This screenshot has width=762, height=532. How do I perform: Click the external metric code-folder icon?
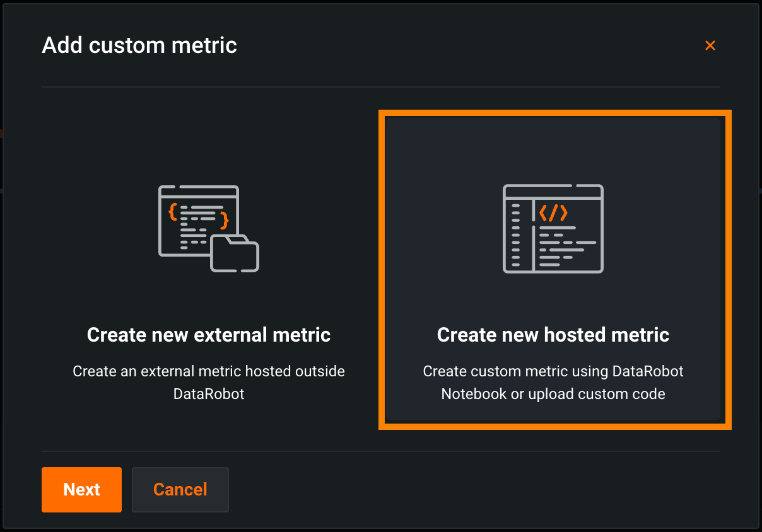pos(208,228)
